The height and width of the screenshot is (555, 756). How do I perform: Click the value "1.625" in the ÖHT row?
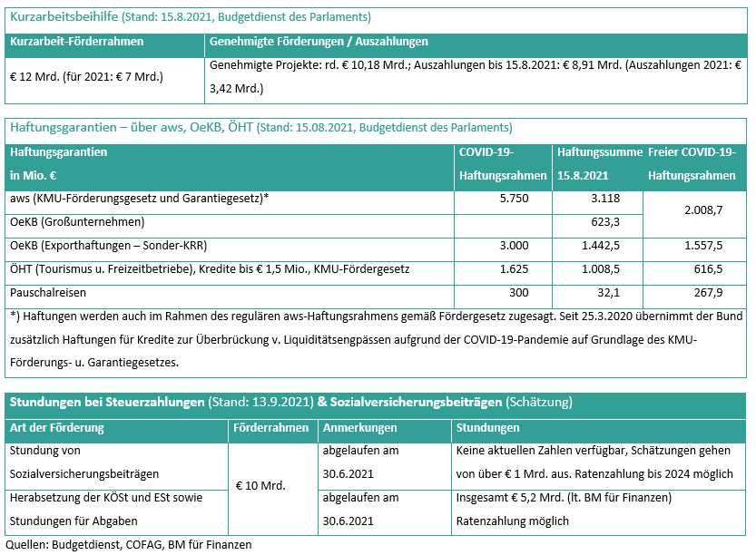tap(514, 269)
